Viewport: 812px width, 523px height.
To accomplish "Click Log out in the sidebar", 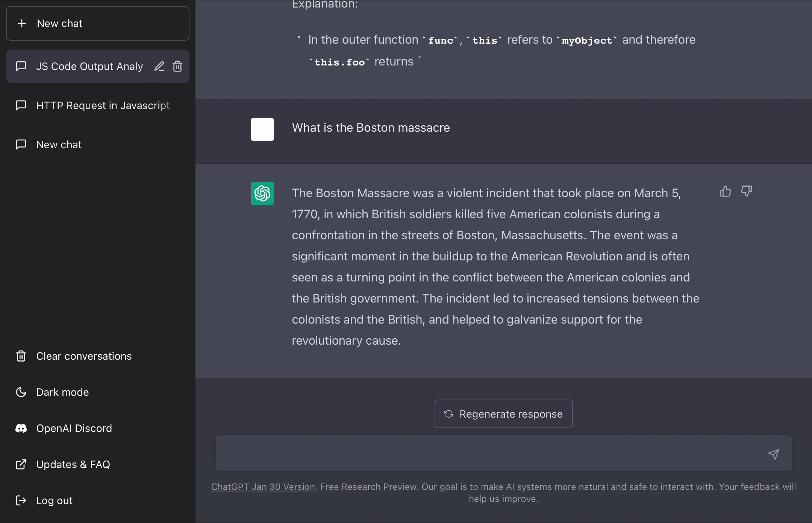I will tap(54, 500).
